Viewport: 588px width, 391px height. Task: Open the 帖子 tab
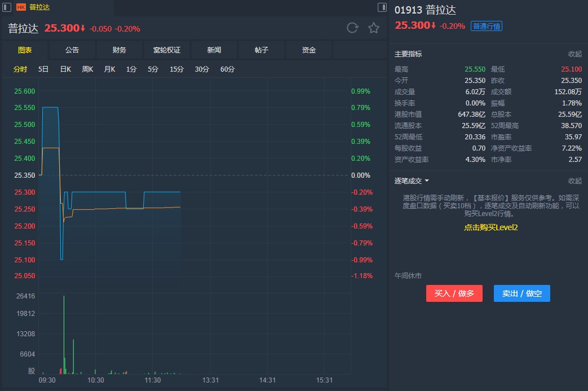pos(262,50)
